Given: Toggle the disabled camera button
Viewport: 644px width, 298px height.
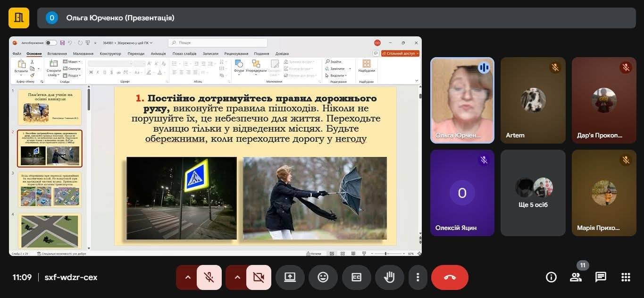Looking at the screenshot, I should (259, 277).
